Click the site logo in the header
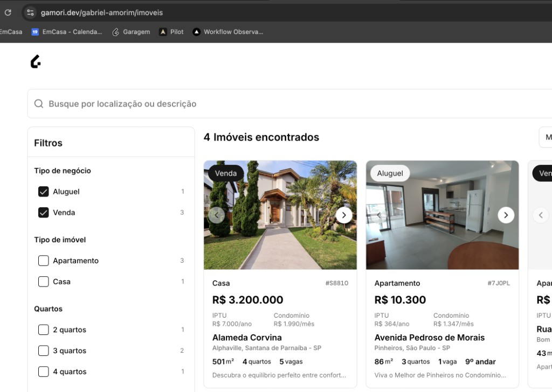 click(36, 61)
